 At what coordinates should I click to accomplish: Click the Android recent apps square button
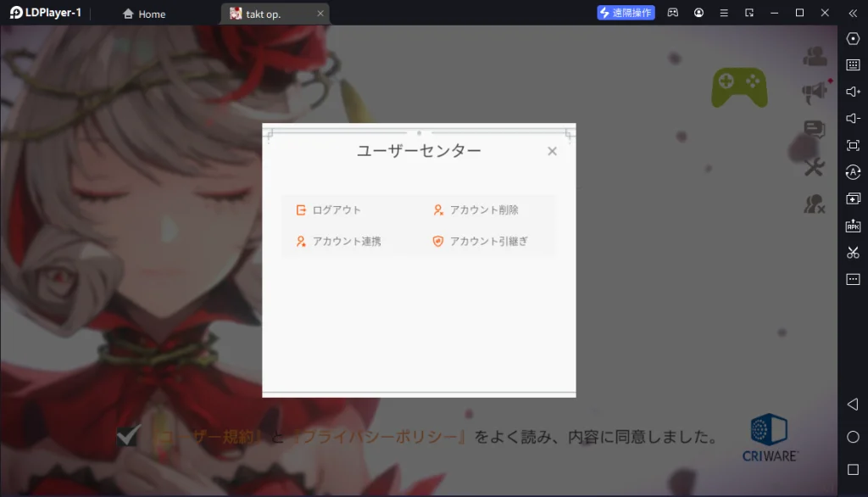pyautogui.click(x=853, y=469)
